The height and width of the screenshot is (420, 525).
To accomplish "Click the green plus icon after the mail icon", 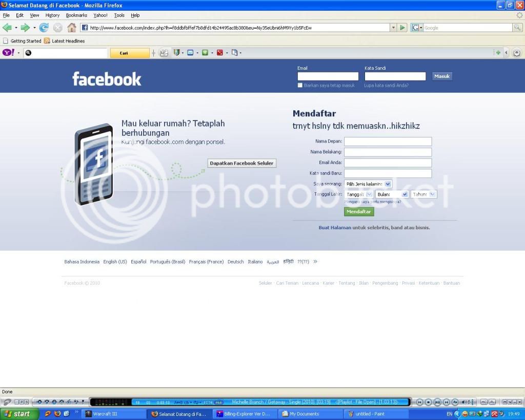I will [x=205, y=53].
